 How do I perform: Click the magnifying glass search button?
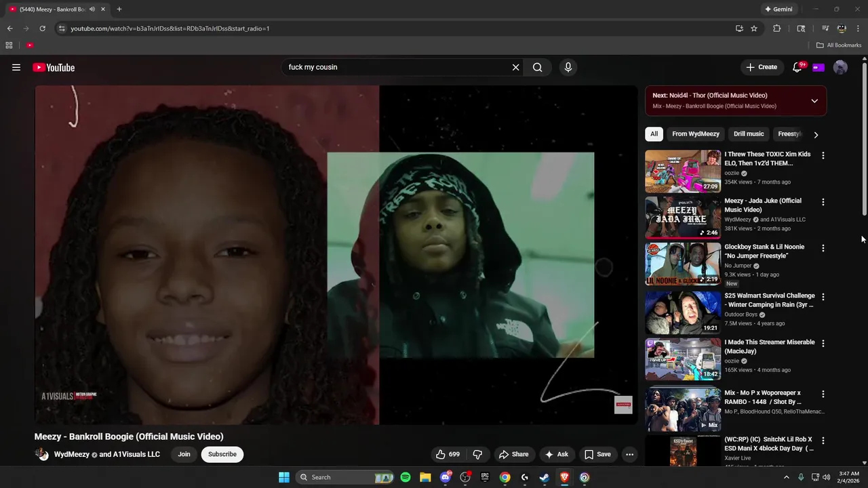click(x=537, y=67)
